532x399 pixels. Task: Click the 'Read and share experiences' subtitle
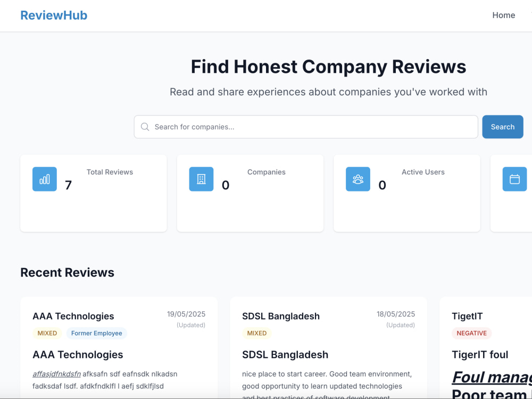click(328, 92)
